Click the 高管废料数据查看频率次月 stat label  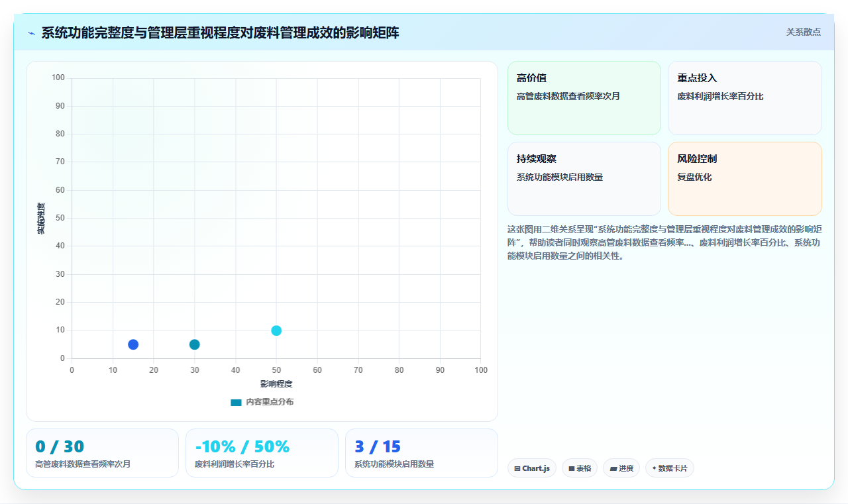[x=83, y=464]
